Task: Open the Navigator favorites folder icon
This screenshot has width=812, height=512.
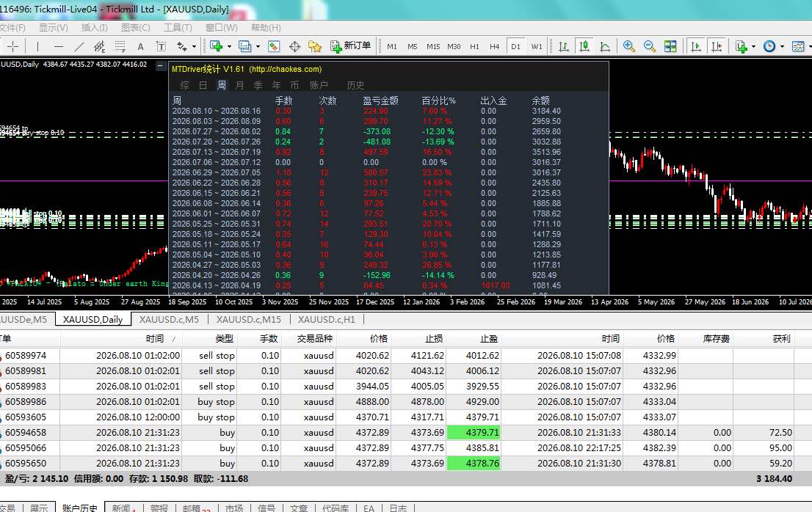Action: [x=315, y=46]
